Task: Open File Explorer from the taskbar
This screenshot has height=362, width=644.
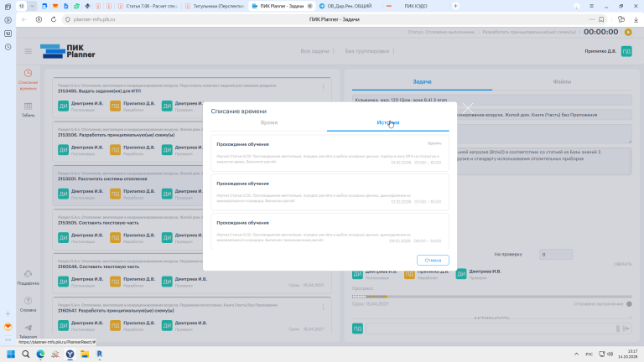Action: click(x=85, y=354)
